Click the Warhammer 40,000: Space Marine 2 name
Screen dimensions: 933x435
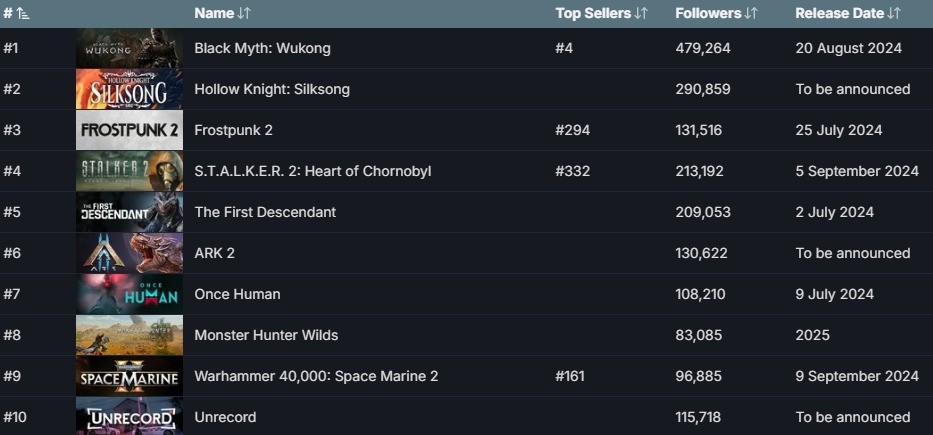316,376
